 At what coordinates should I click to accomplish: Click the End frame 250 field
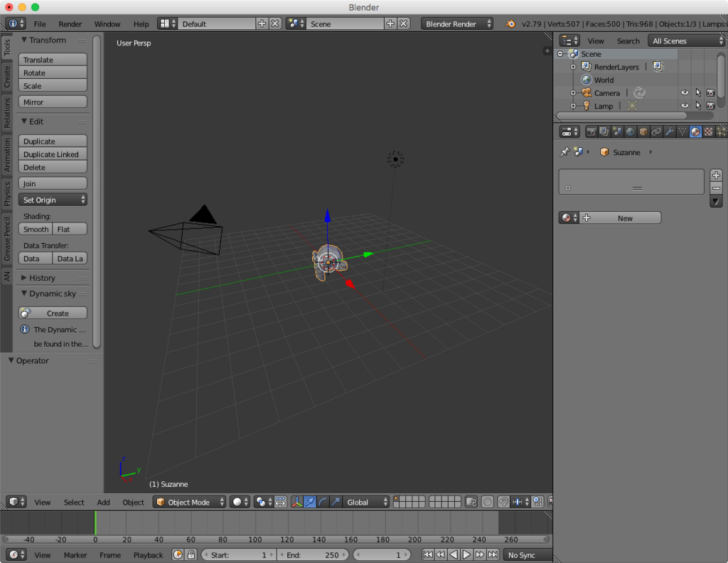coord(313,554)
